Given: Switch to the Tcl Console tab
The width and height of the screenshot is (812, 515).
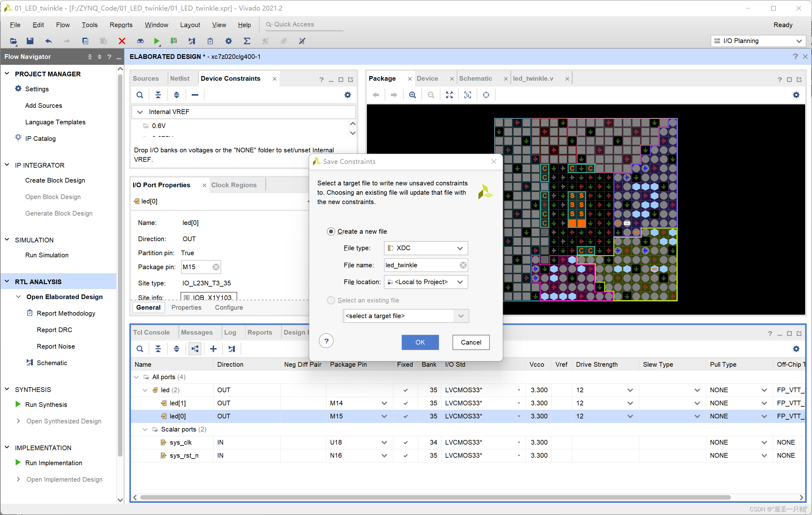Looking at the screenshot, I should click(x=151, y=332).
